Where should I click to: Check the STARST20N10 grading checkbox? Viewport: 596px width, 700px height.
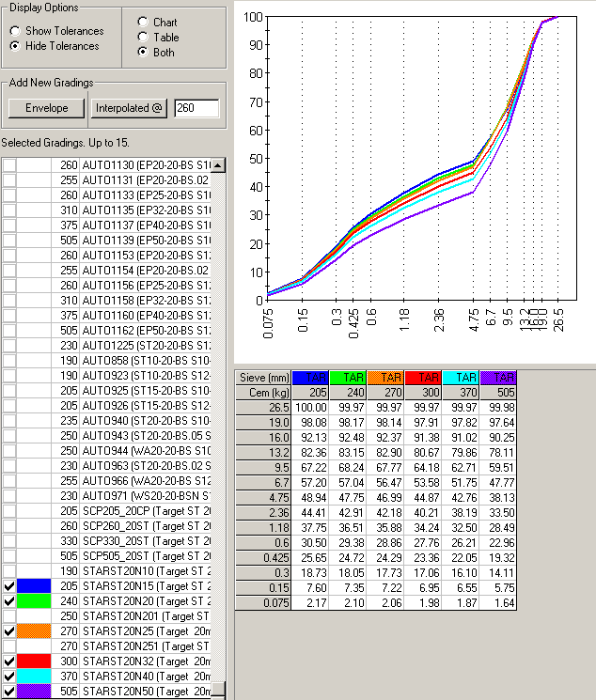click(9, 570)
